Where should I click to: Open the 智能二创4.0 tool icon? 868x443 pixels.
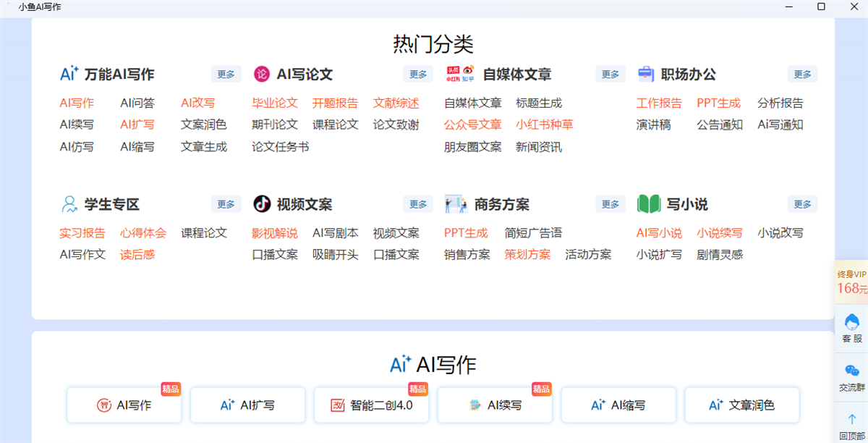[339, 405]
